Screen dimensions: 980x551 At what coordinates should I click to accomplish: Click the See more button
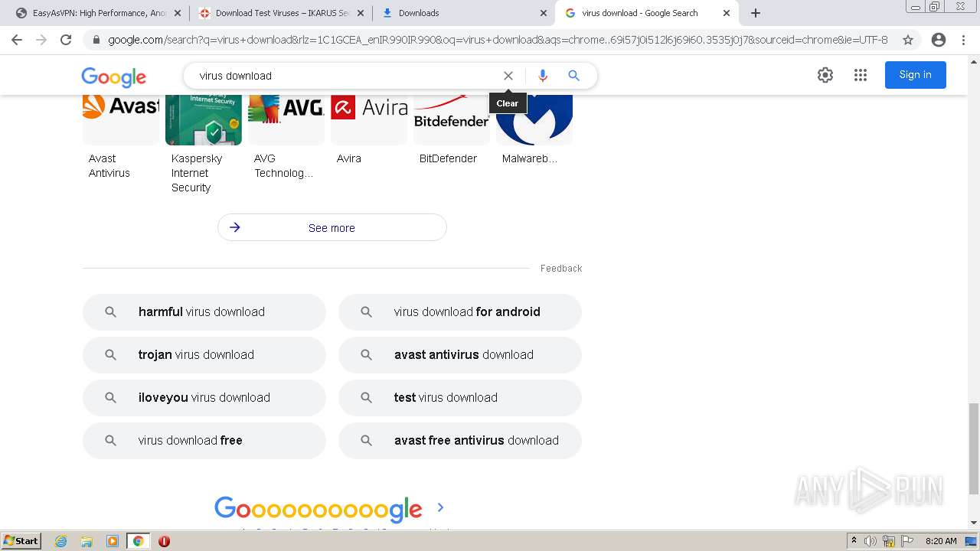coord(332,227)
